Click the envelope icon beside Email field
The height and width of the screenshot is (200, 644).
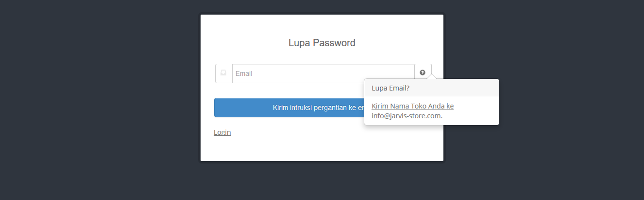223,73
